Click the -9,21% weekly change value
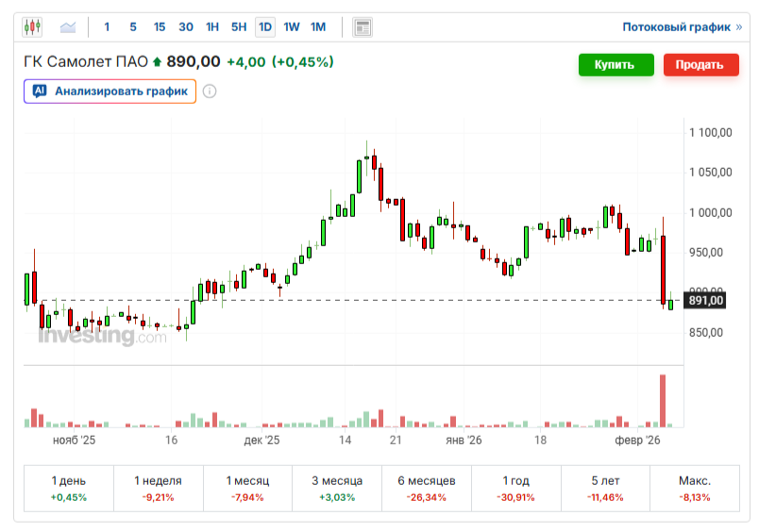 point(158,498)
